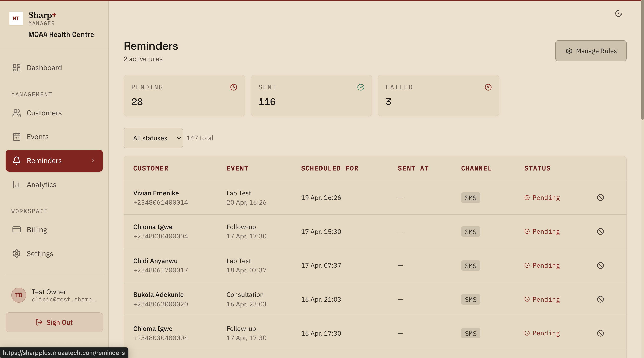Click the X icon in the Failed card
Image resolution: width=644 pixels, height=358 pixels.
tap(488, 87)
